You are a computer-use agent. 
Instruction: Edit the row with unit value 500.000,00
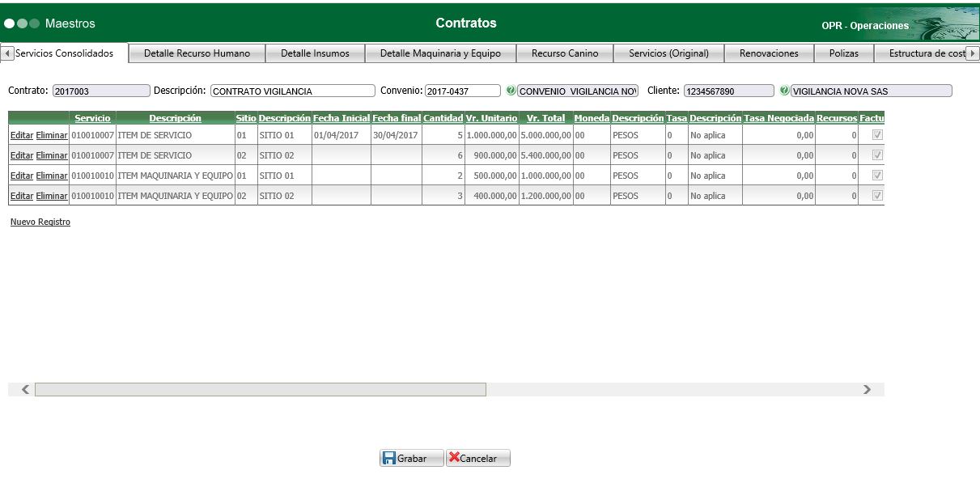22,176
